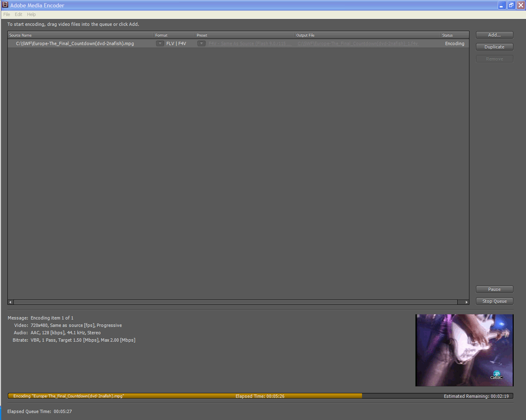Click the Elapsed Queue Time: 00:05:27 text
This screenshot has width=526, height=420.
coord(39,411)
